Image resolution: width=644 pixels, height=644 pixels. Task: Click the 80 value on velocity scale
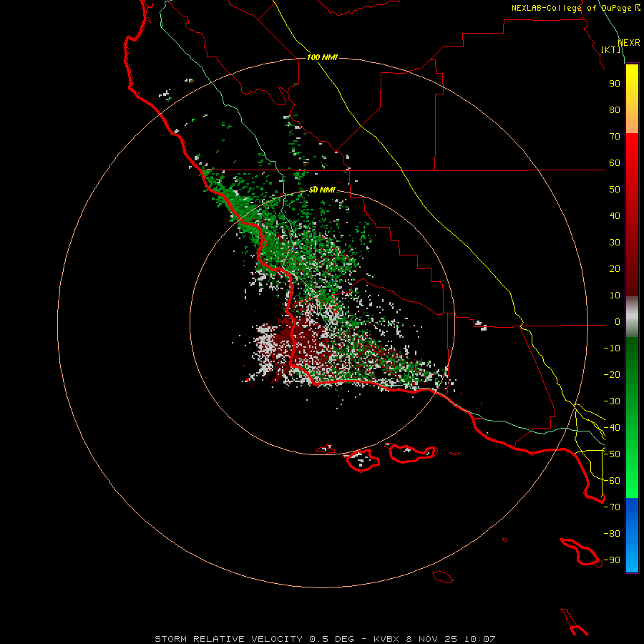click(x=615, y=110)
